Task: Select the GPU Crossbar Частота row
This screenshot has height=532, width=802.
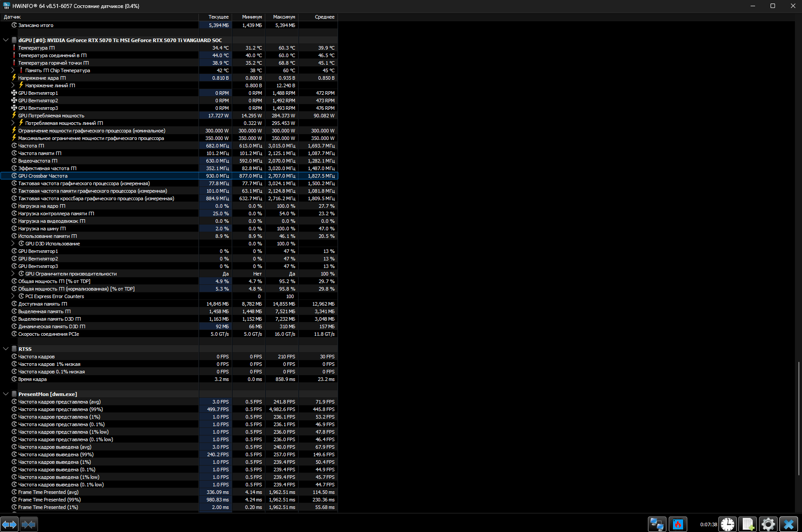Action: 169,176
